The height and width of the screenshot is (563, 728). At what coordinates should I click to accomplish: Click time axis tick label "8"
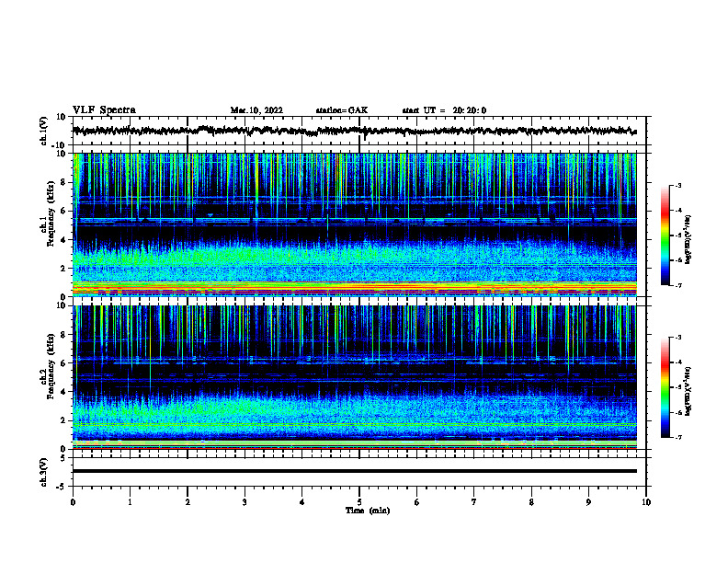(531, 502)
